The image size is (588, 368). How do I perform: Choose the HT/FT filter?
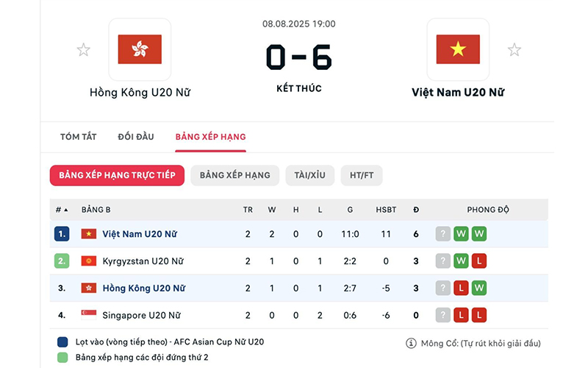click(x=362, y=175)
